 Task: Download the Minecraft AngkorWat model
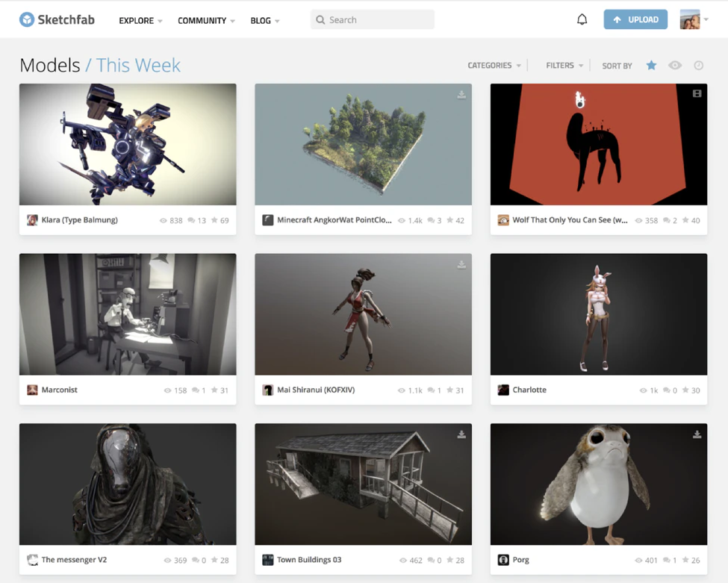tap(461, 95)
